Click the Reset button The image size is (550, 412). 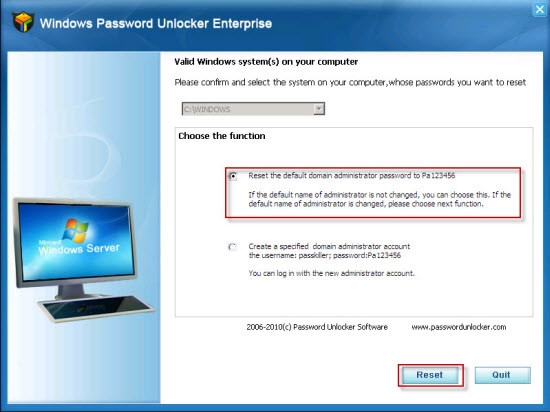pyautogui.click(x=430, y=375)
